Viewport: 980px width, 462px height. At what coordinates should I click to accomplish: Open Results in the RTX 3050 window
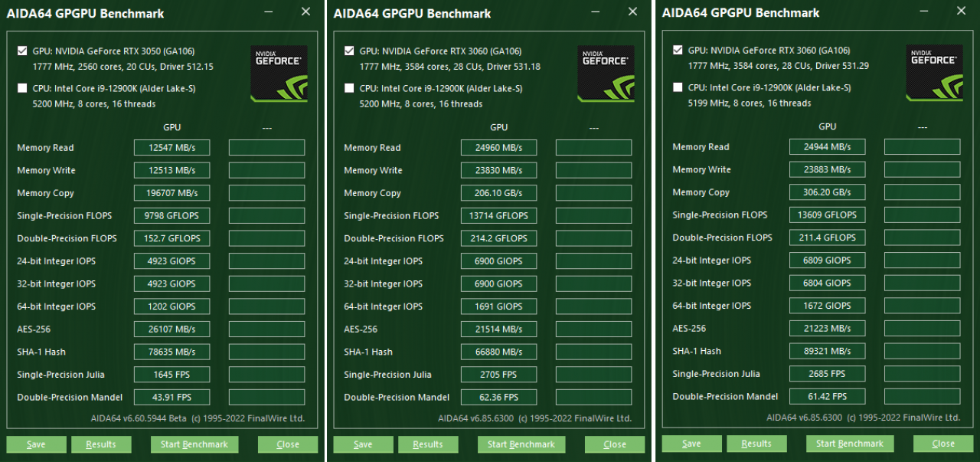pos(101,444)
